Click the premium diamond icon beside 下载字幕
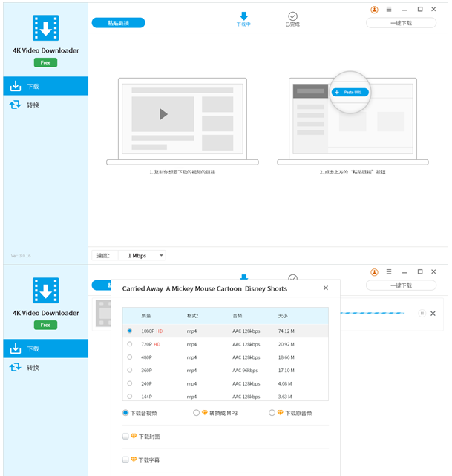The height and width of the screenshot is (476, 452). pyautogui.click(x=134, y=459)
